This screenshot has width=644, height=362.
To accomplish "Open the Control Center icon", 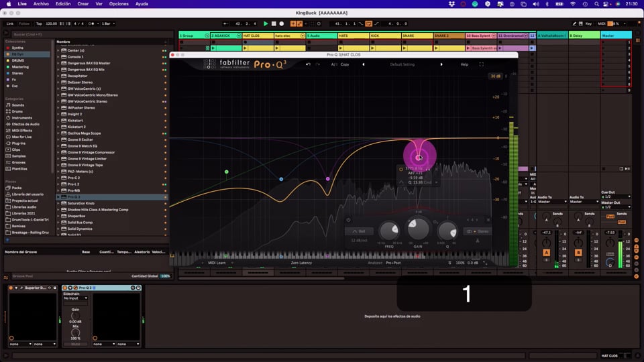I will coord(606,4).
